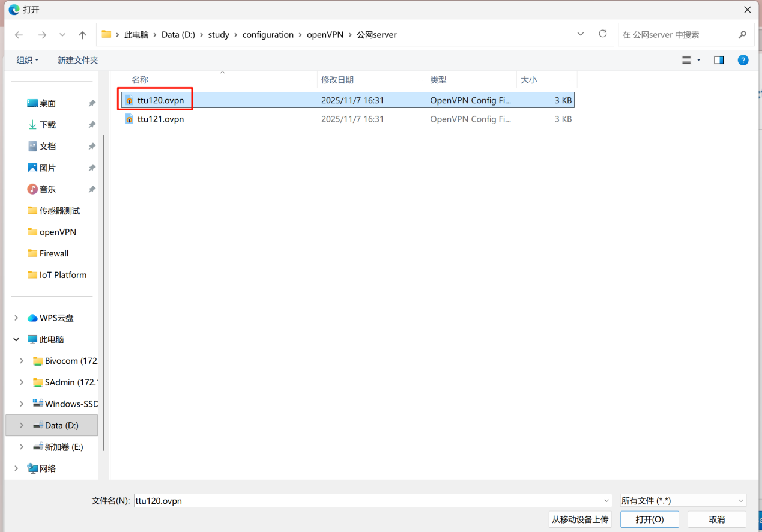Open the 组织 menu
This screenshot has width=762, height=532.
point(27,60)
